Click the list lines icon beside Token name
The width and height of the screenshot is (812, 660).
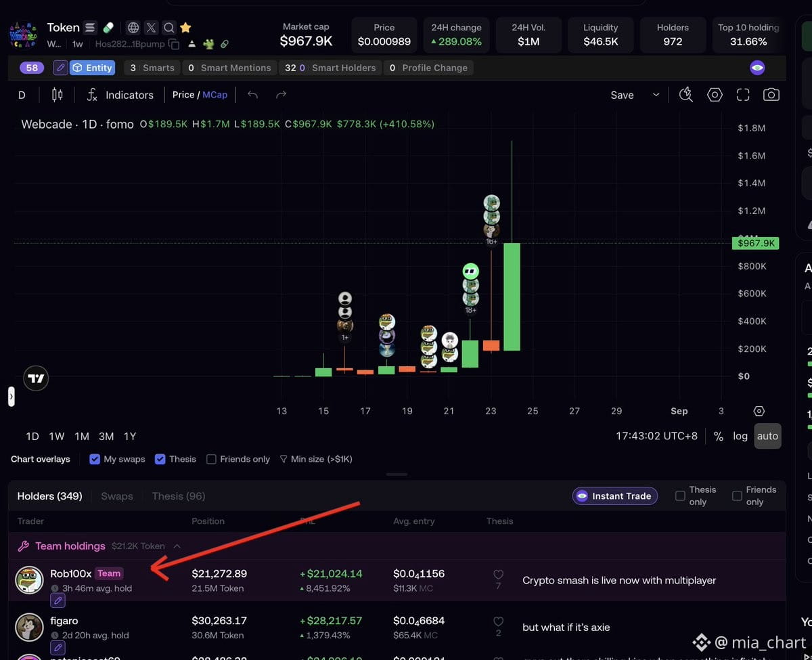90,28
